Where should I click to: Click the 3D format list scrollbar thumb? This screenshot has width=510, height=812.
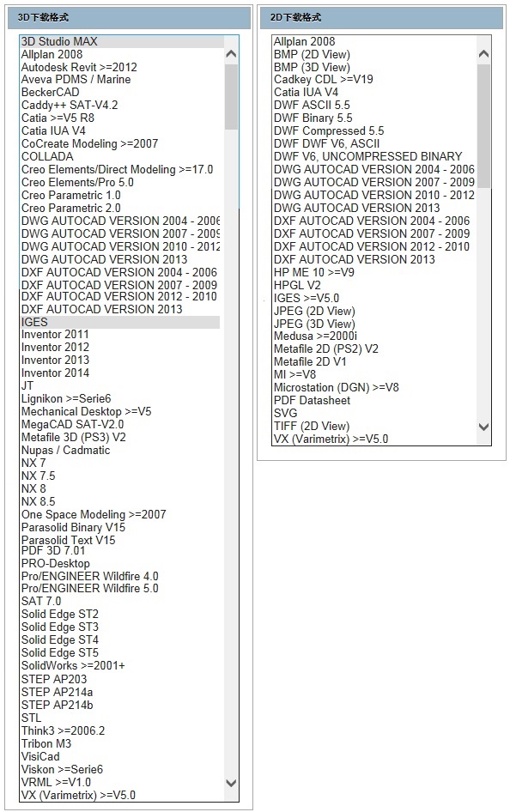point(232,97)
